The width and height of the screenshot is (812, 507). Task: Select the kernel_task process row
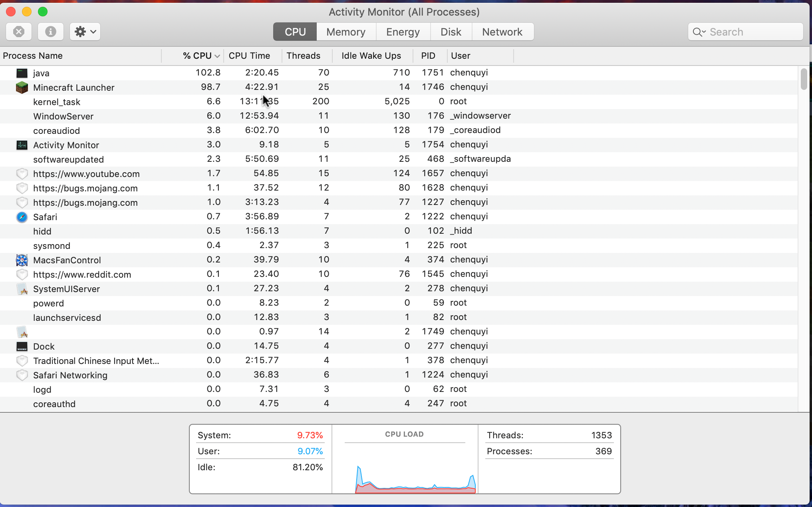click(x=57, y=102)
